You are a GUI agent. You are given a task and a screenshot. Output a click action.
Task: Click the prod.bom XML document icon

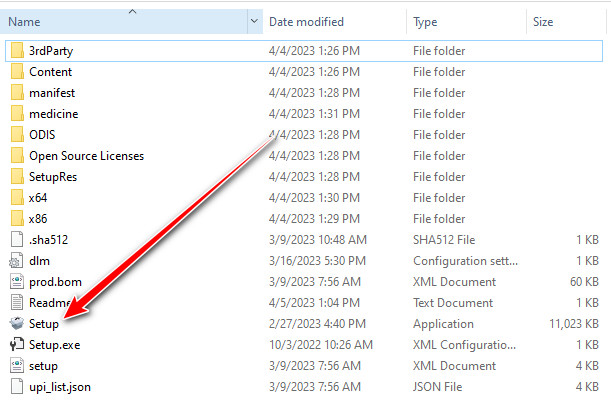point(16,281)
